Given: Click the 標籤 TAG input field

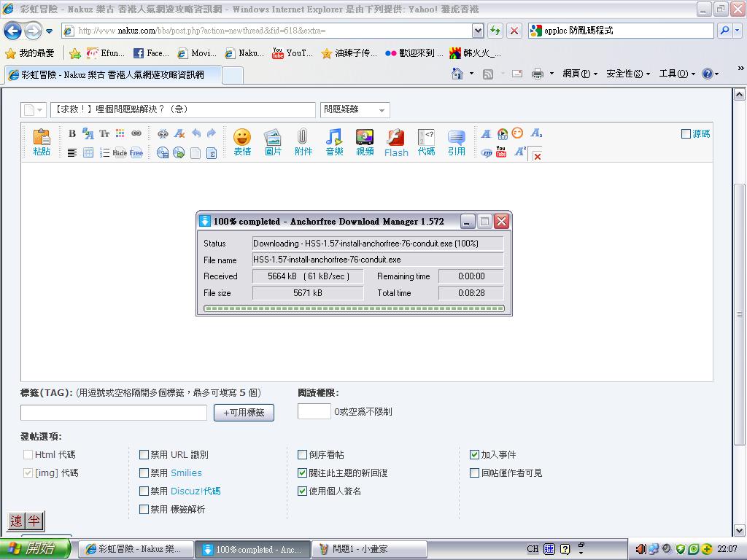Looking at the screenshot, I should pos(114,413).
